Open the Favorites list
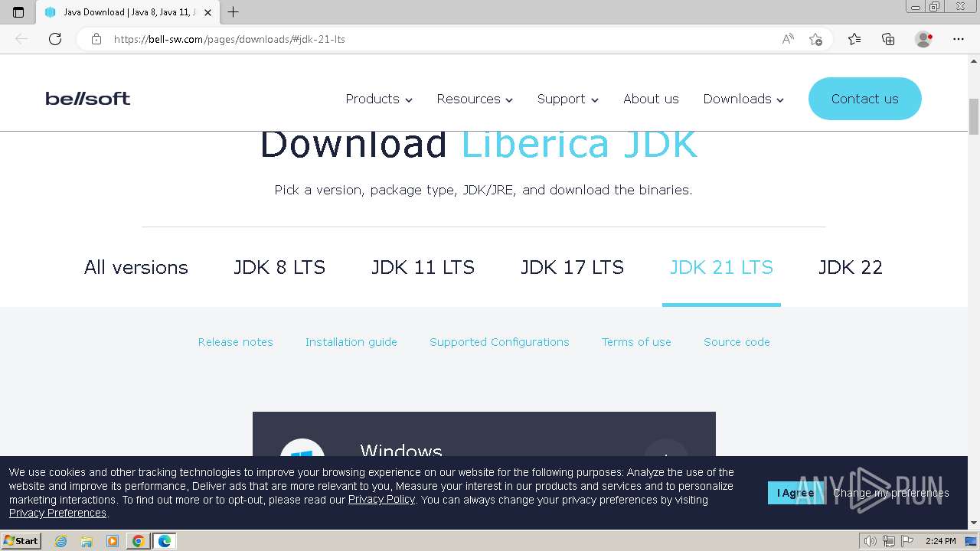This screenshot has width=980, height=551. tap(854, 39)
